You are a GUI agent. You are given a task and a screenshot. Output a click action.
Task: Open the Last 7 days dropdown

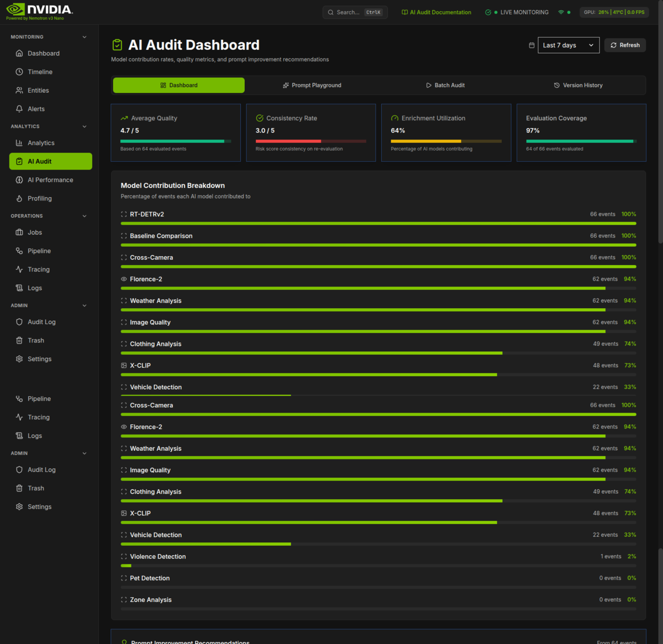pos(569,45)
